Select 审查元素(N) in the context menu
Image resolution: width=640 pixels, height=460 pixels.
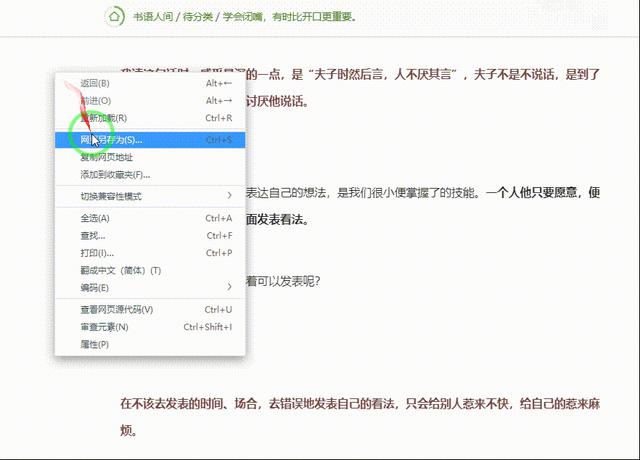150,327
